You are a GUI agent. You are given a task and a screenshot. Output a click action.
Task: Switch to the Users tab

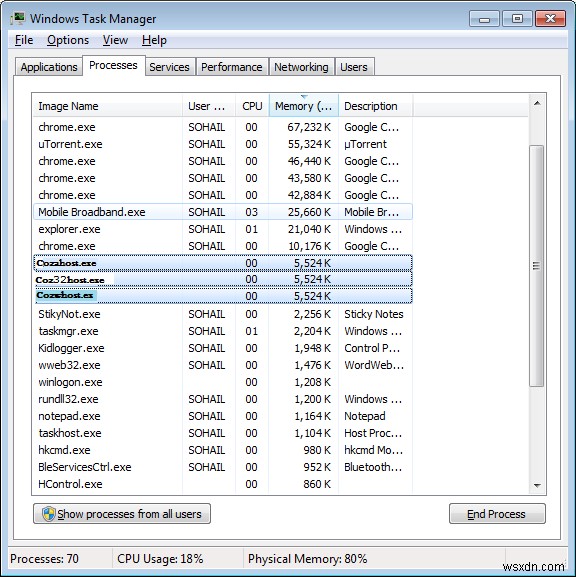[354, 67]
